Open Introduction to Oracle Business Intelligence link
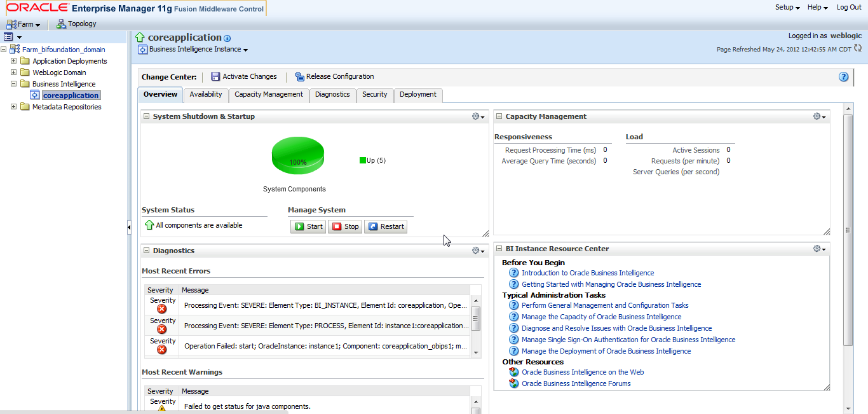The image size is (868, 414). (588, 273)
